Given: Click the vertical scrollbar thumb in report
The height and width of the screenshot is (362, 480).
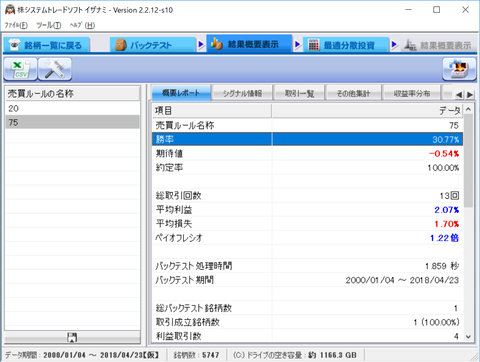Looking at the screenshot, I should [x=468, y=161].
